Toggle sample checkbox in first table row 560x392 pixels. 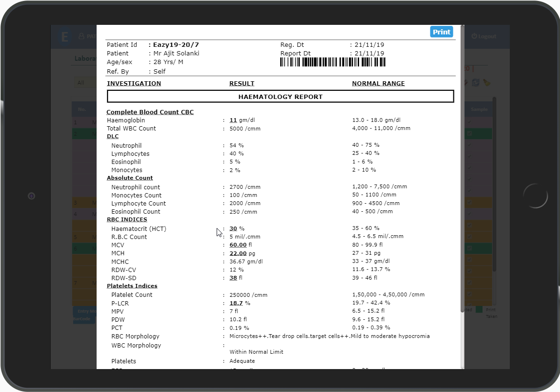469,122
